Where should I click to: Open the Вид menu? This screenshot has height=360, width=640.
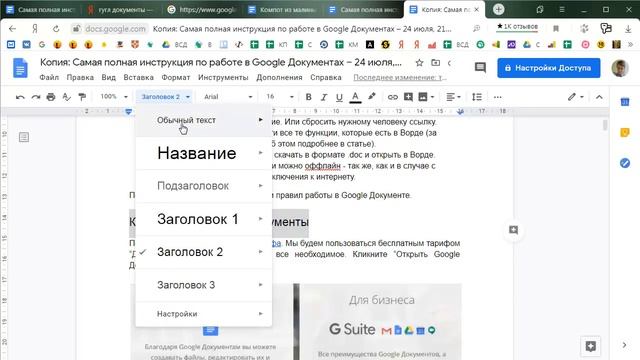tap(109, 78)
